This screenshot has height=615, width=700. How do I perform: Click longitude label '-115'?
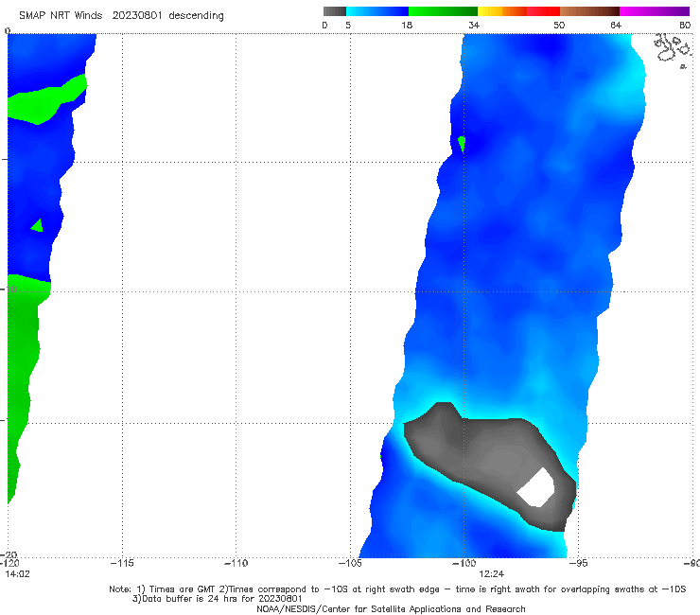[122, 563]
